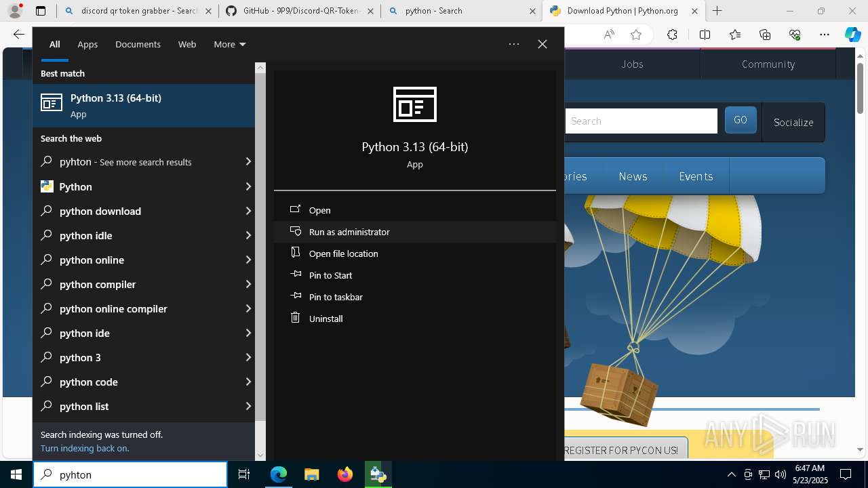Expand 'pyhton - See more search results' arrow
The width and height of the screenshot is (868, 488).
point(248,162)
